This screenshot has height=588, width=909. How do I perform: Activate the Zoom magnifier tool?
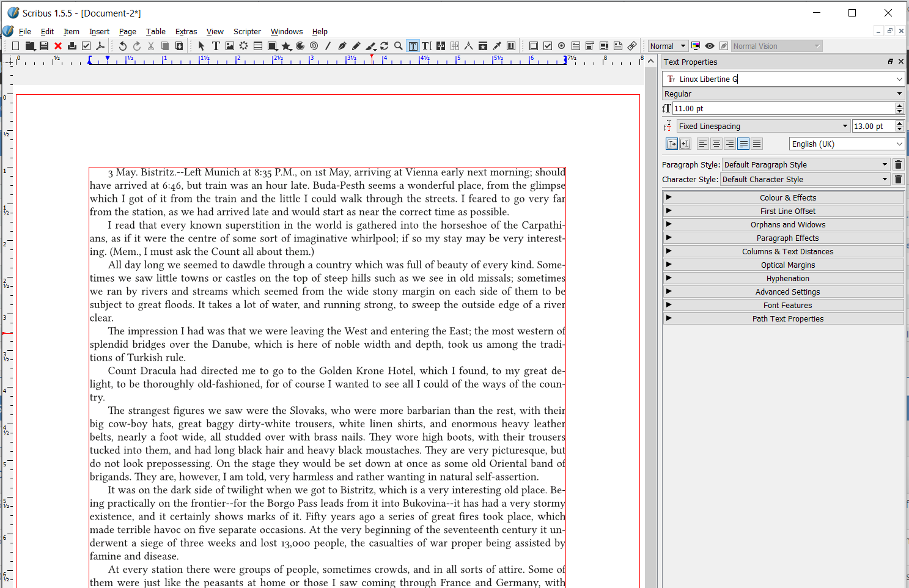(399, 46)
